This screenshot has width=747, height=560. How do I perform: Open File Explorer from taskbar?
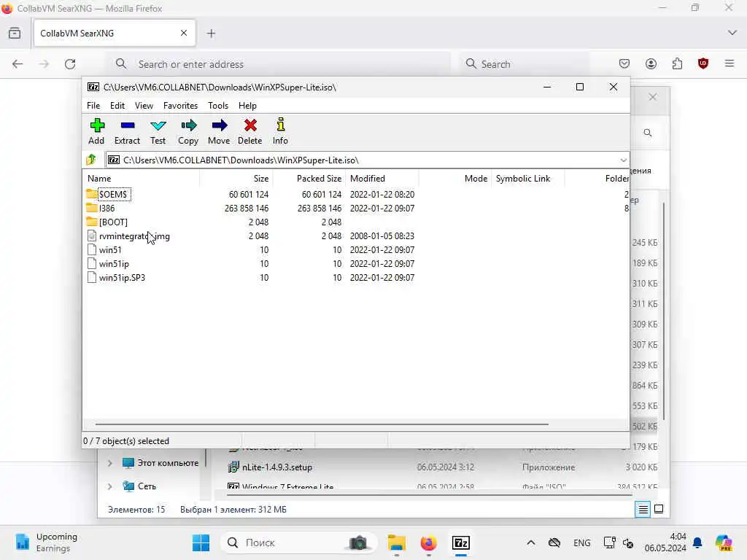pos(396,542)
